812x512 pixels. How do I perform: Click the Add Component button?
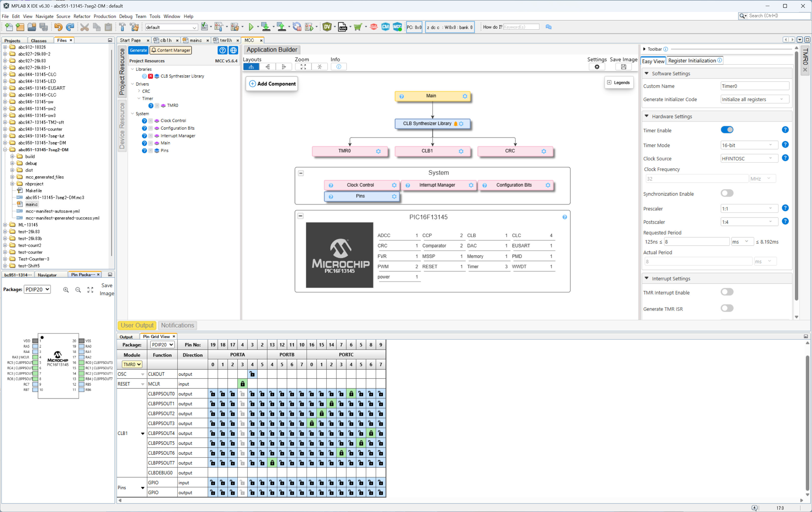tap(272, 84)
